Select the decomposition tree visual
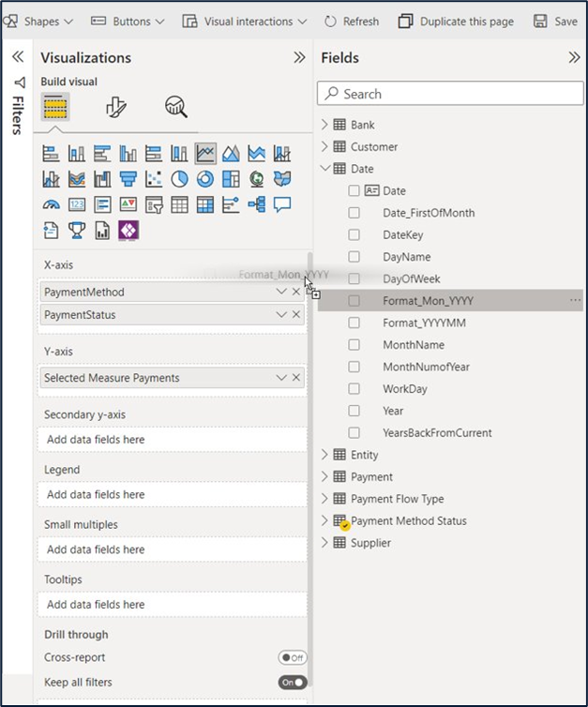 click(257, 205)
